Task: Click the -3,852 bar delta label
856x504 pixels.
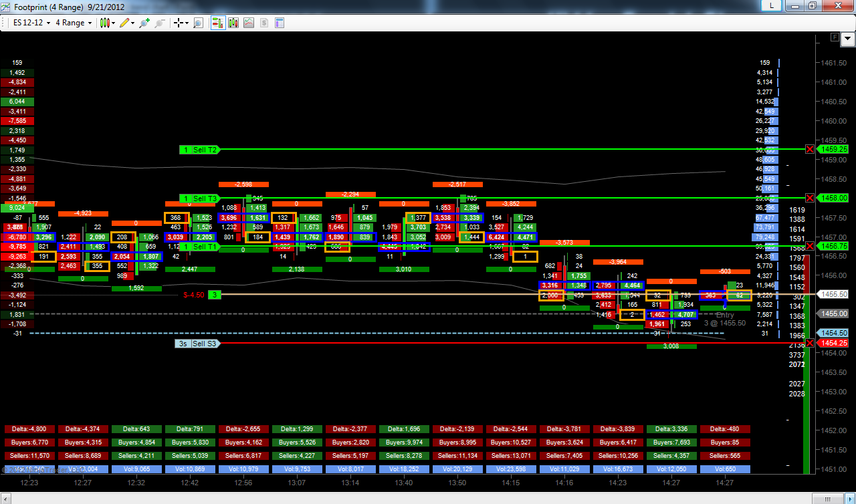Action: pos(511,203)
